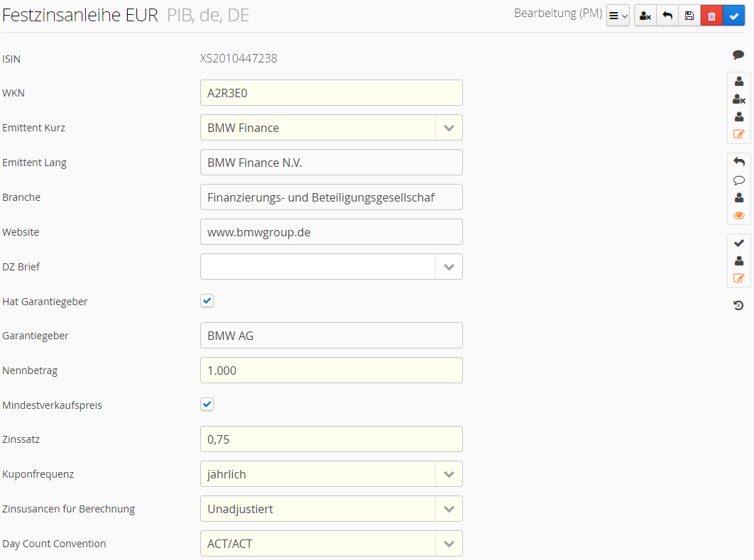This screenshot has height=560, width=754.
Task: Uncheck the Hat Garantiegeber checkbox
Action: 207,301
